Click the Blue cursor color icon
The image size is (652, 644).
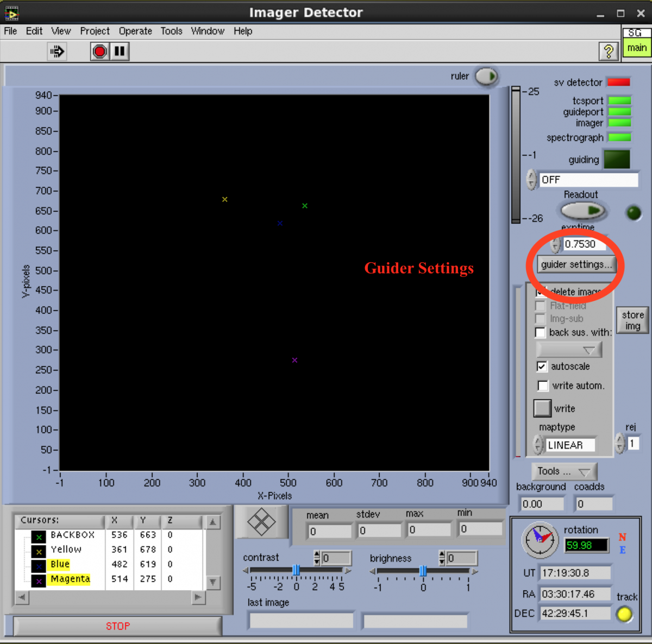39,566
